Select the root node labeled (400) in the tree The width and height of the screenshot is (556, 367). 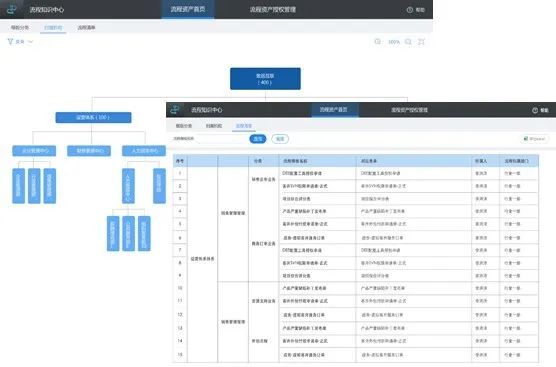[x=265, y=79]
